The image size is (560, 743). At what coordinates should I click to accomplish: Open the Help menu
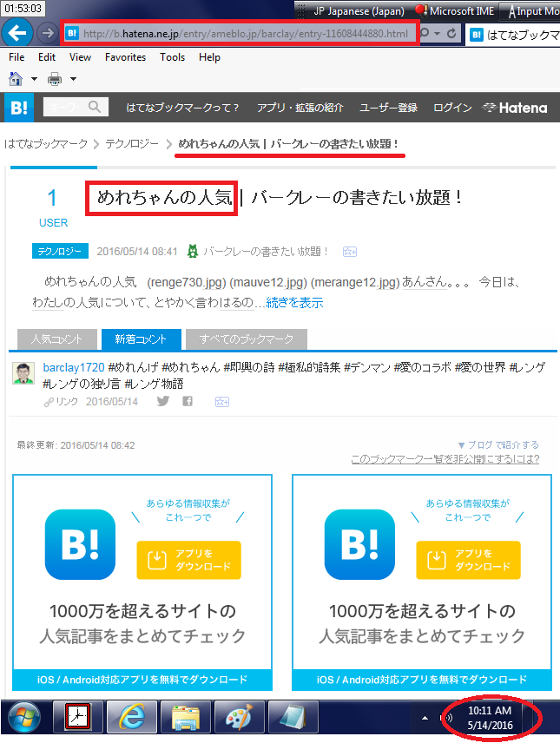click(x=209, y=57)
